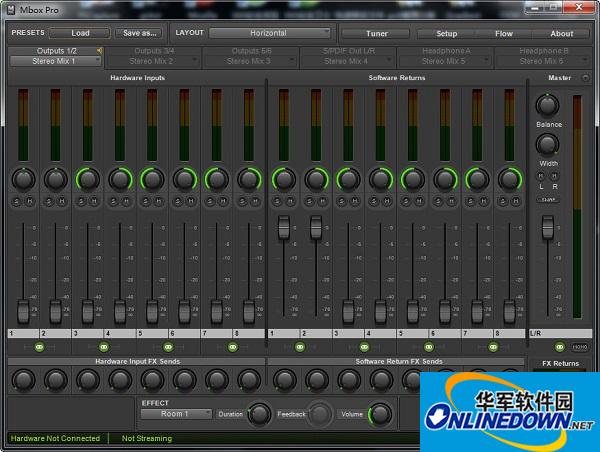Image resolution: width=600 pixels, height=452 pixels.
Task: Click the master L/R fader handle
Action: [547, 229]
